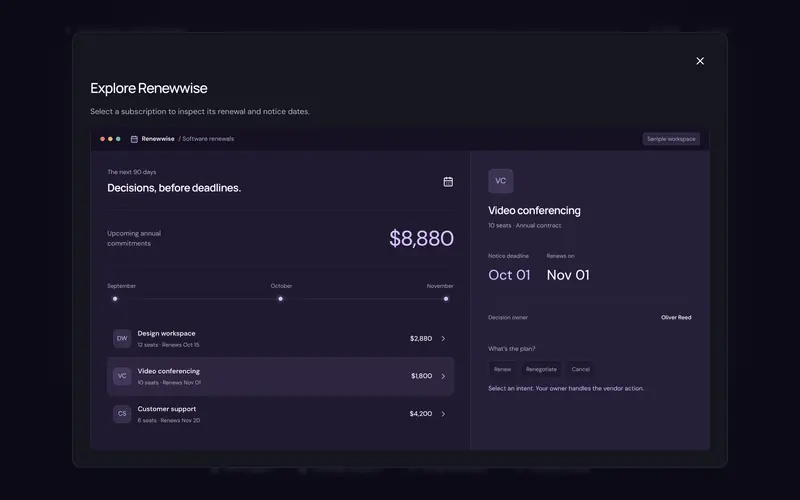Click the Video conferencing detail heading
800x500 pixels.
coord(534,210)
